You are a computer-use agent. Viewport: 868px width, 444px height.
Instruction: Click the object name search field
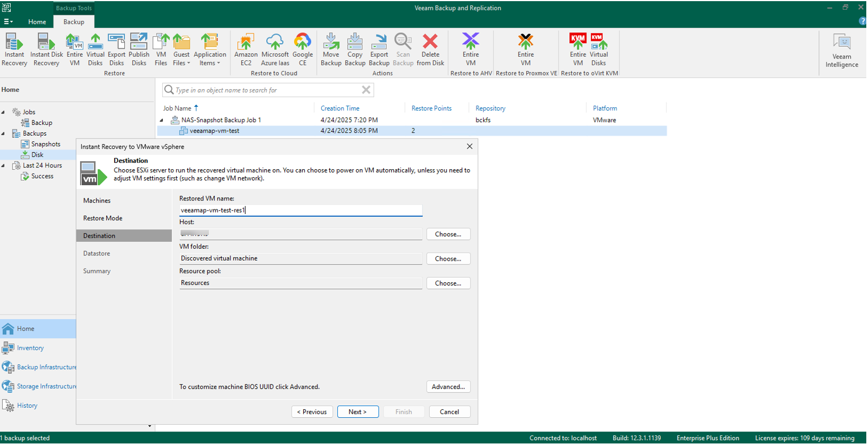pos(268,90)
